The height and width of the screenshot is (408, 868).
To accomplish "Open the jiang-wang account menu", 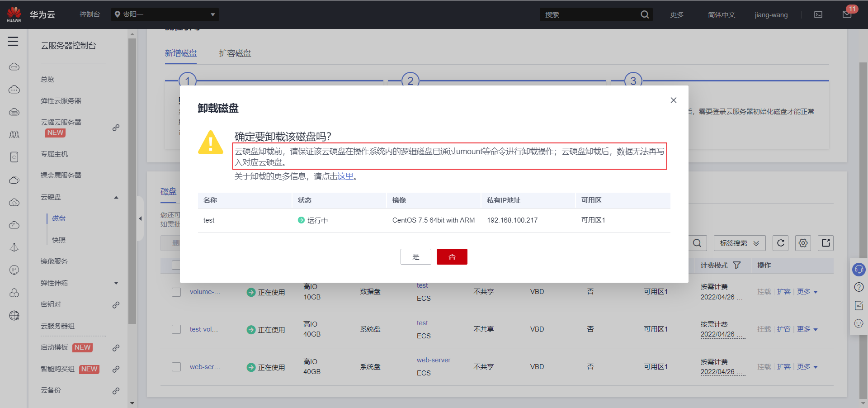I will coord(771,14).
